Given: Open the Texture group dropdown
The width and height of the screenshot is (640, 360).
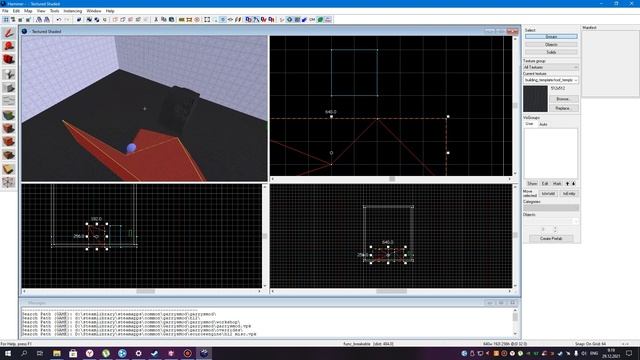Looking at the screenshot, I should click(x=551, y=67).
